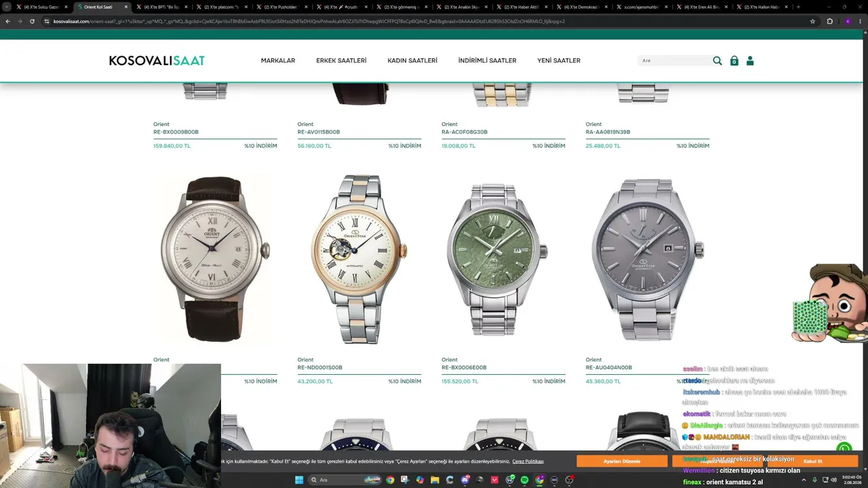868x488 pixels.
Task: Open product link RE-BX0009B00B
Action: coord(176,132)
